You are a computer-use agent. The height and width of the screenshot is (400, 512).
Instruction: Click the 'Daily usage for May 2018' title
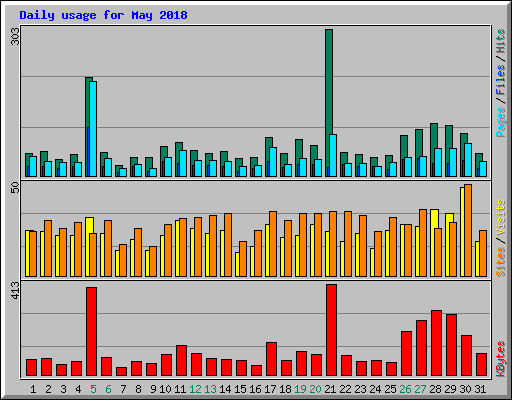(x=103, y=15)
